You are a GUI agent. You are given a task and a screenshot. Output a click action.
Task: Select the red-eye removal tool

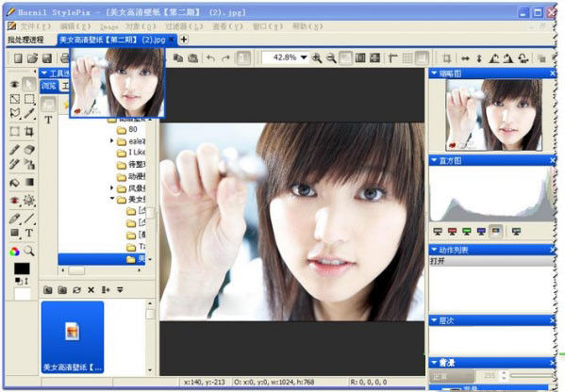coord(15,200)
